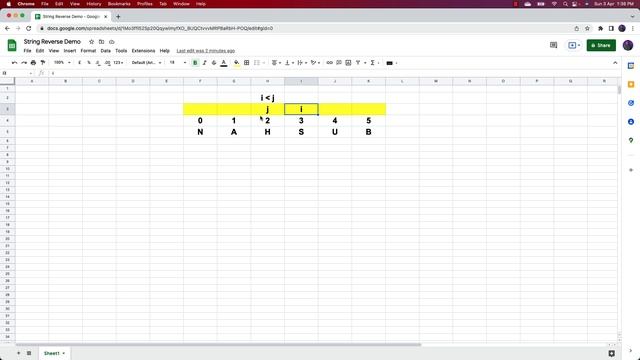This screenshot has width=640, height=360.
Task: Toggle strikethrough formatting
Action: 214,63
